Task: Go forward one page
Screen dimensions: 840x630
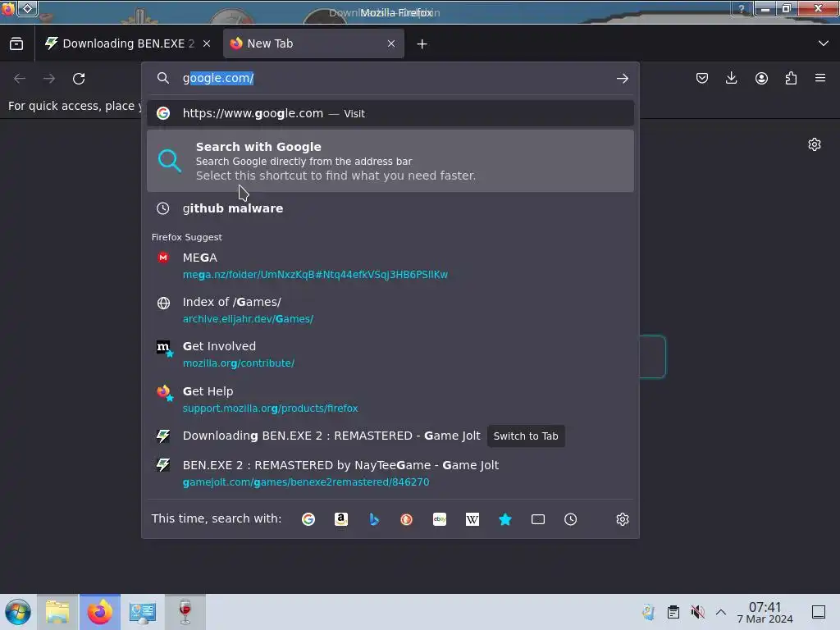Action: pyautogui.click(x=49, y=79)
